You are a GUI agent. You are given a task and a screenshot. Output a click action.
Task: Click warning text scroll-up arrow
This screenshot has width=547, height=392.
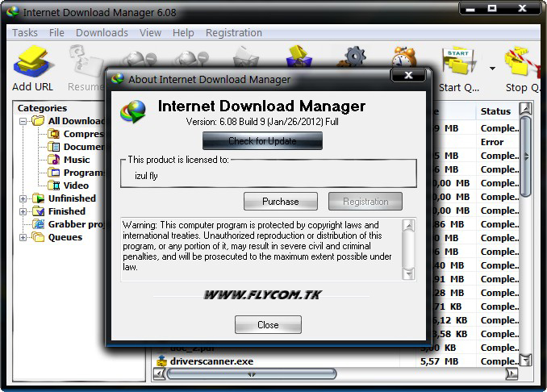pyautogui.click(x=408, y=226)
